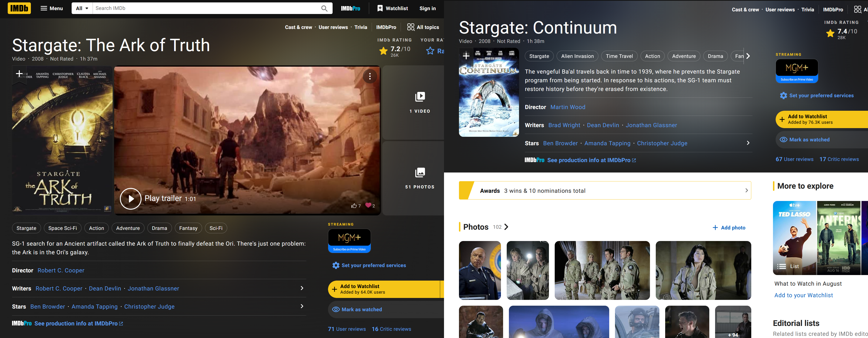Click the blue Rate star on Ark of Truth

pyautogui.click(x=430, y=51)
